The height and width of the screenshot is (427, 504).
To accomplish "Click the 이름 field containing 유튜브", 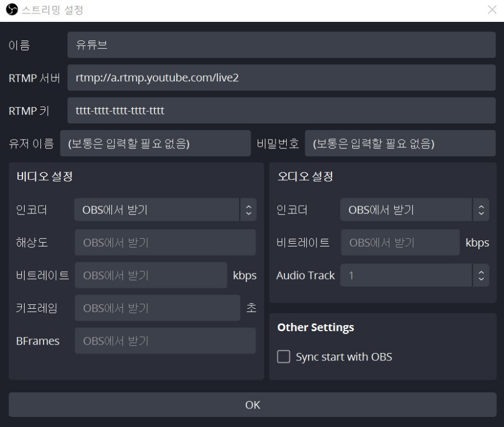I will pyautogui.click(x=281, y=45).
